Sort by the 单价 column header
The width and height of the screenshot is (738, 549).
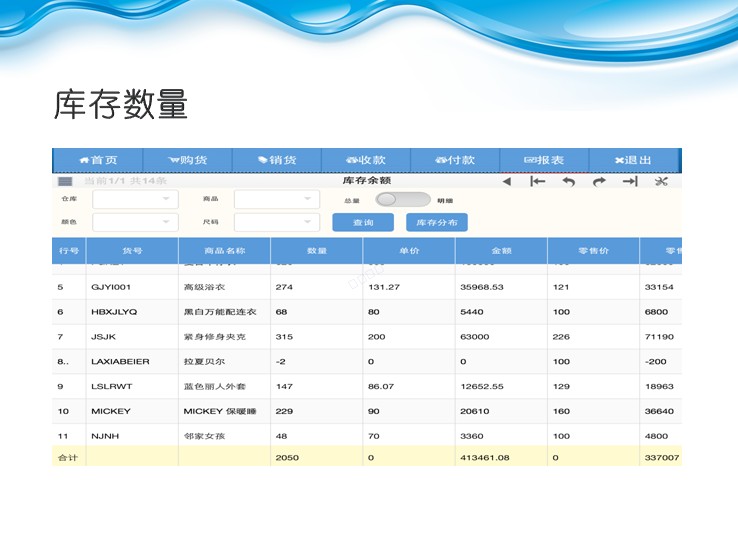pyautogui.click(x=409, y=251)
